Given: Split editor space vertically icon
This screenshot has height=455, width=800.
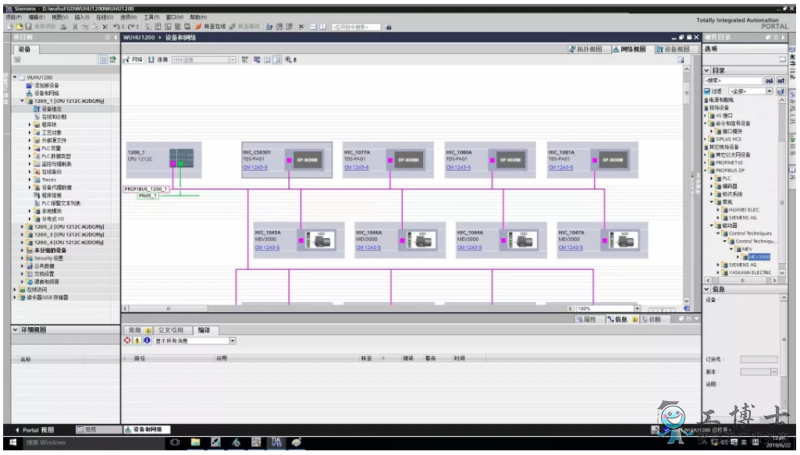Looking at the screenshot, I should click(x=323, y=27).
